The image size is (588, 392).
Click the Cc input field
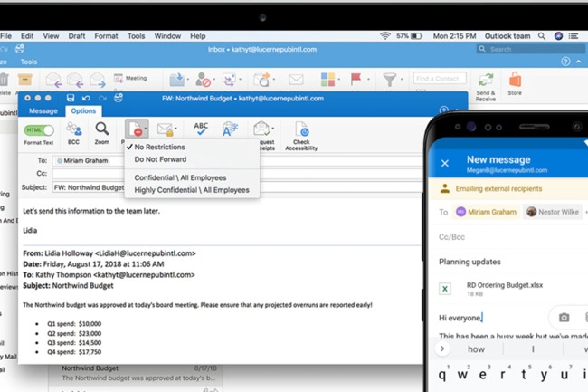[238, 174]
